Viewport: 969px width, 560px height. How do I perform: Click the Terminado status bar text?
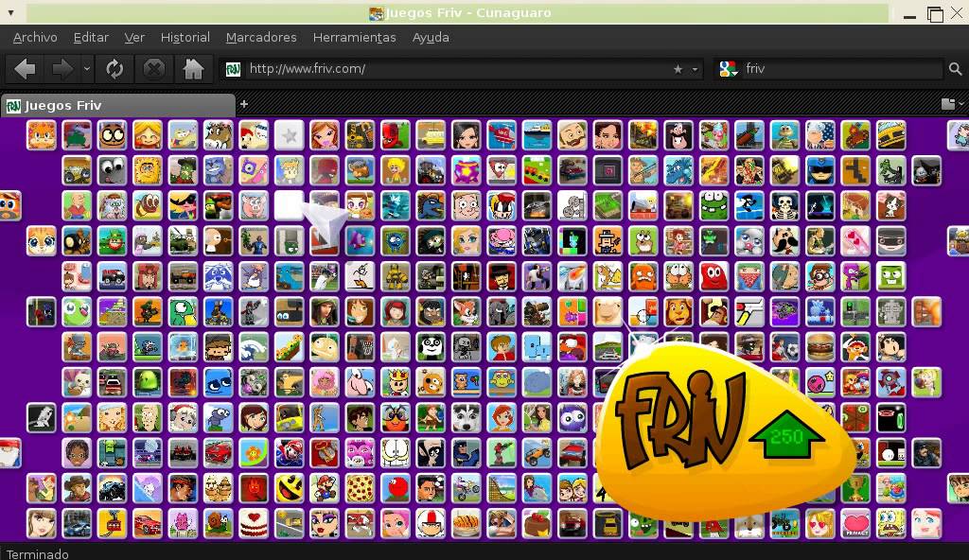coord(37,553)
